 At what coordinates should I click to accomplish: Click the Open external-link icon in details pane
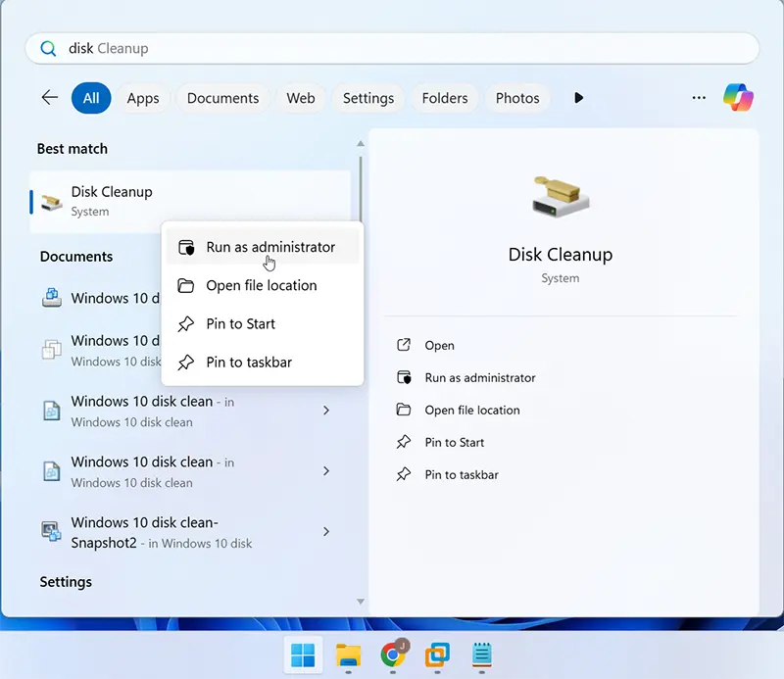(404, 345)
